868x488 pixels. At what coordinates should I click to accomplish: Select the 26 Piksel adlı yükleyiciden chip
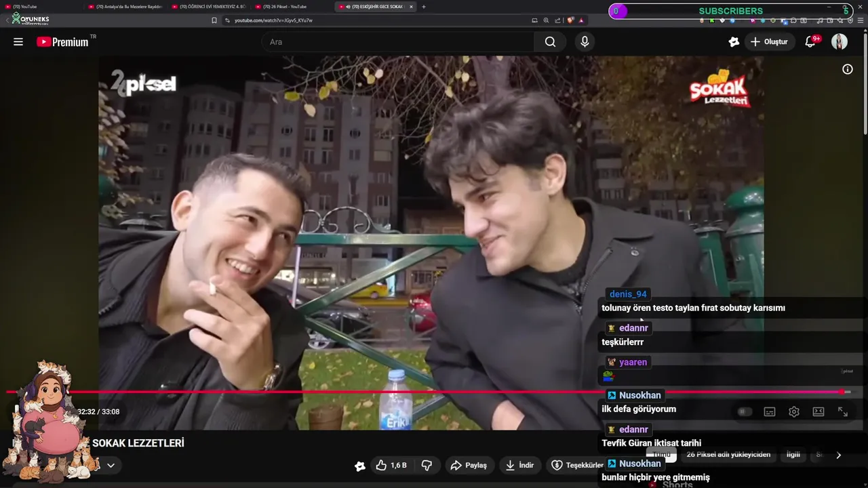click(728, 454)
